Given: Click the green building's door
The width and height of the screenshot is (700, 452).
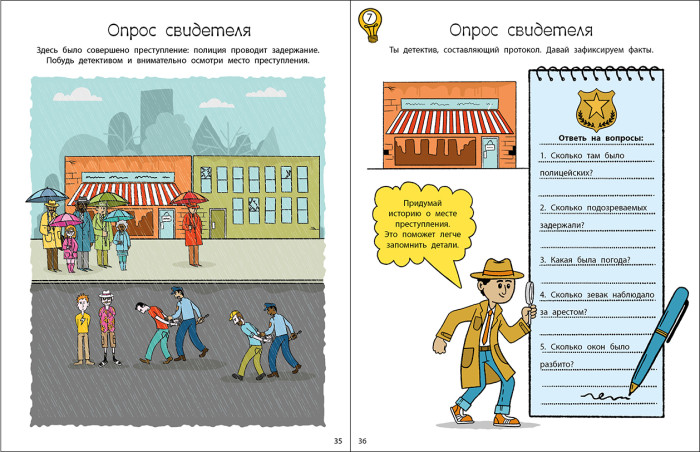Looking at the screenshot, I should (218, 223).
